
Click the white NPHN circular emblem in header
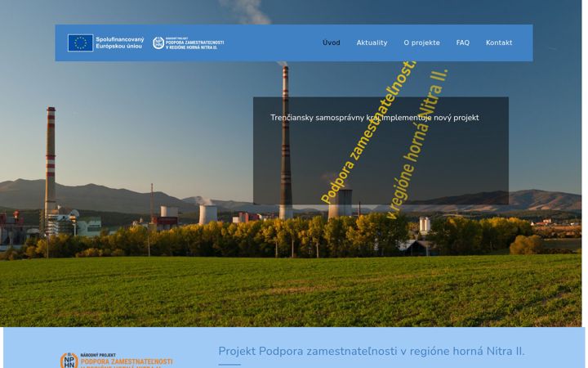pos(158,43)
